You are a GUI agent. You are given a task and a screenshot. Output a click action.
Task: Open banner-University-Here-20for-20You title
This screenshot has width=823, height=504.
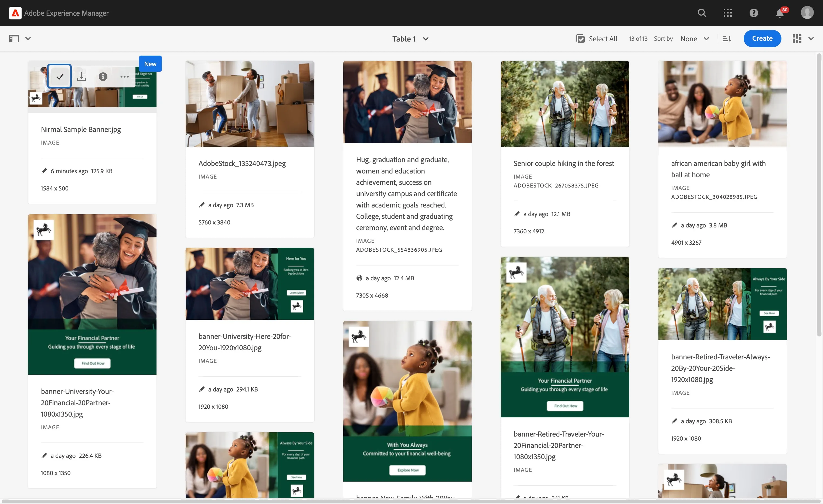[x=244, y=342]
